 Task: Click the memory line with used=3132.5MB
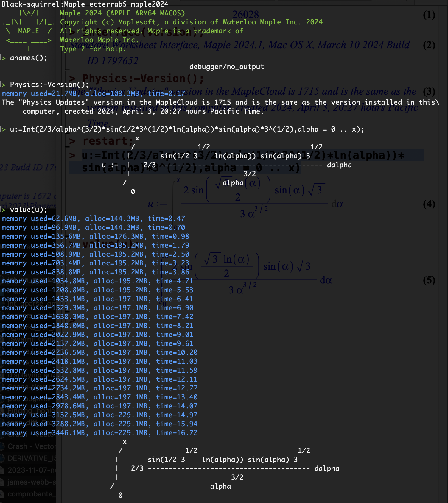tap(99, 415)
